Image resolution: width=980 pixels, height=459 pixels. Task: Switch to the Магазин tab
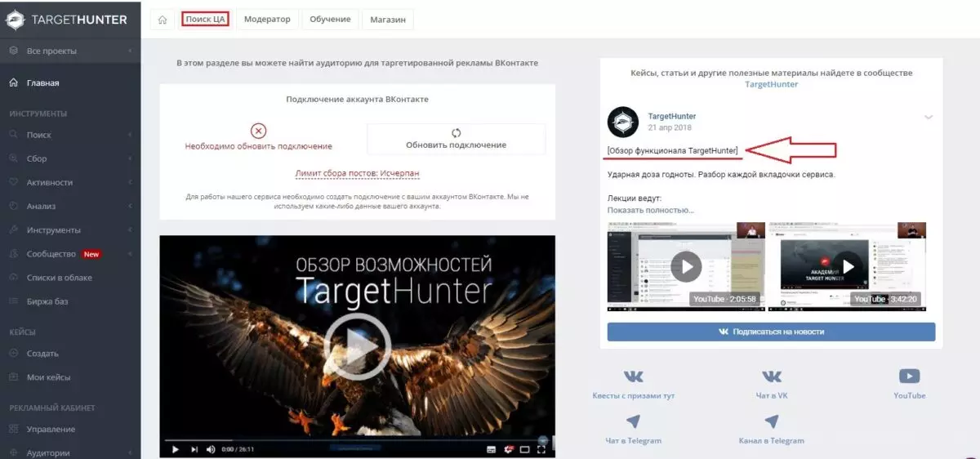point(388,20)
